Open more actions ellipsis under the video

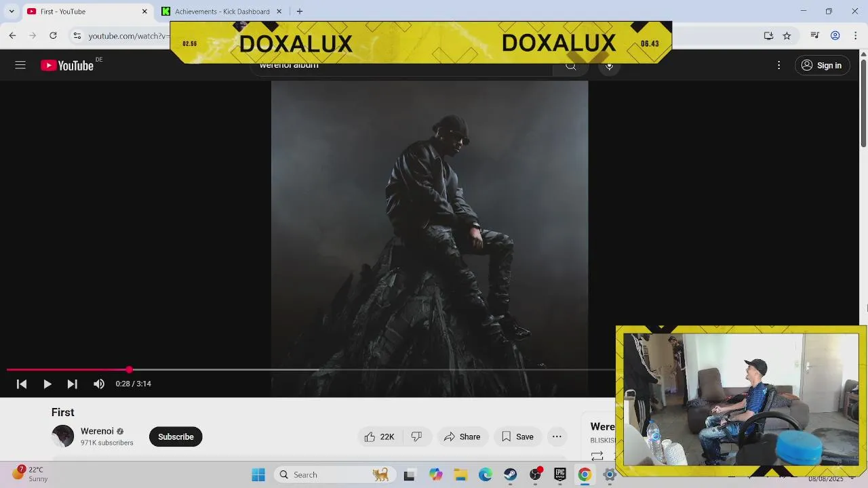coord(557,437)
